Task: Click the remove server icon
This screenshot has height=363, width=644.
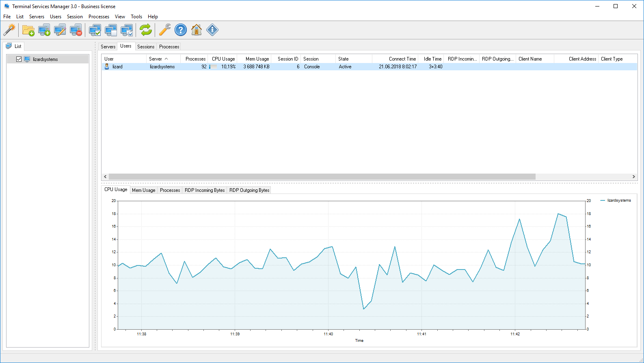Action: [x=76, y=30]
